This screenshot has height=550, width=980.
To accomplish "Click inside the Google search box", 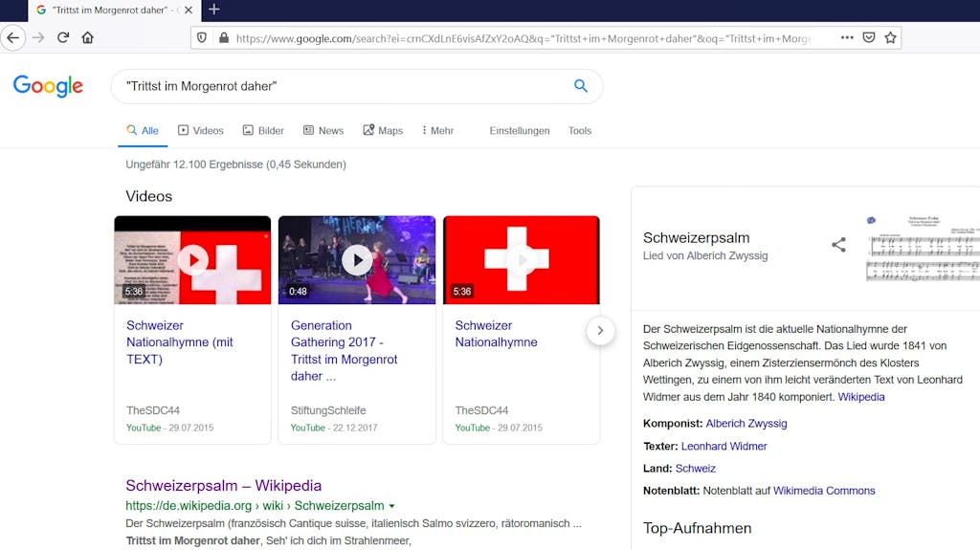I will click(344, 86).
